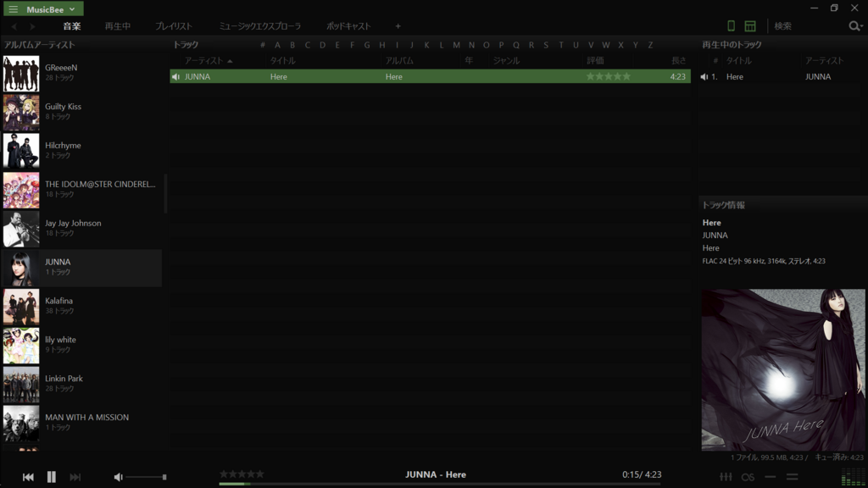Select the JUNNA Here track row

click(430, 77)
